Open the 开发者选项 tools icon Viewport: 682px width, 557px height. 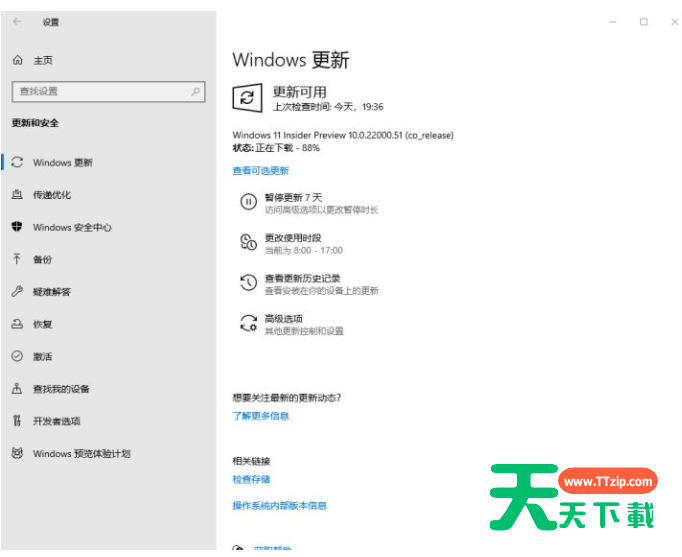coord(17,420)
